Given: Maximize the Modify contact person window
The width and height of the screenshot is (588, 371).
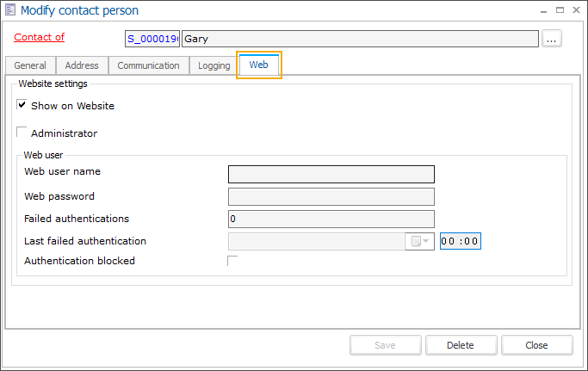Looking at the screenshot, I should pyautogui.click(x=560, y=10).
